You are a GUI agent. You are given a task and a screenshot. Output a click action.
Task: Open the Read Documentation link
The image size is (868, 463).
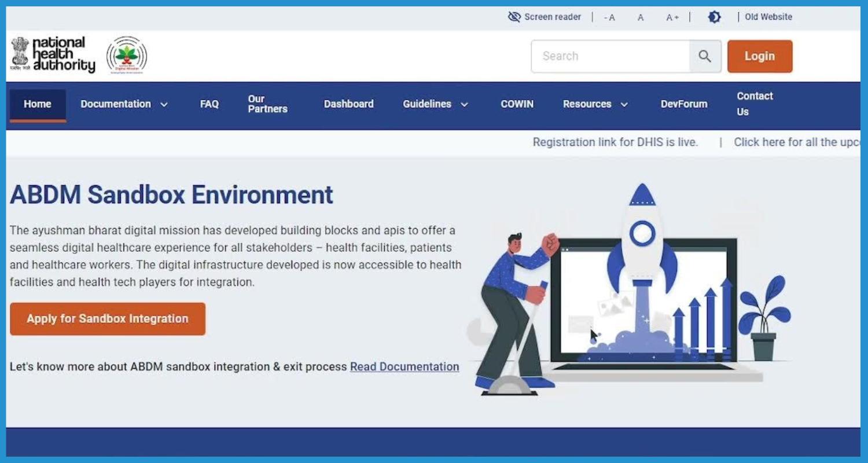404,367
